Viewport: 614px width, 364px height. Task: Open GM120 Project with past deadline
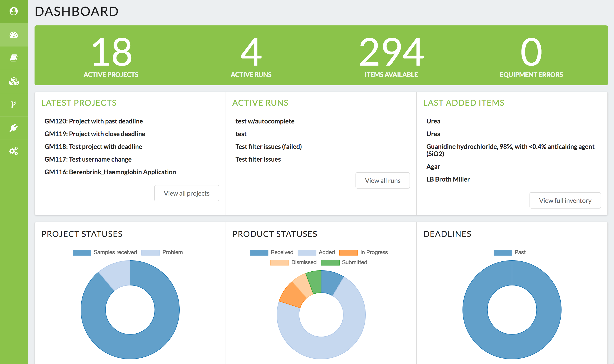pos(94,121)
